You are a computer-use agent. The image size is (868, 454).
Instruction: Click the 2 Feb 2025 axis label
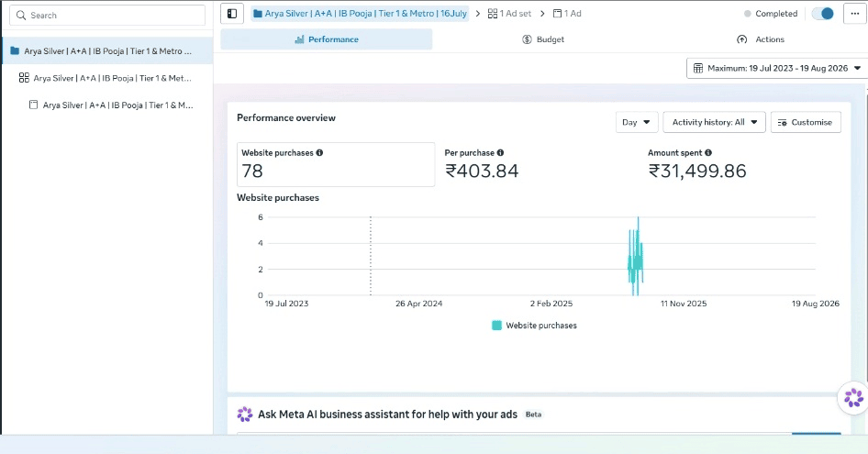pos(551,304)
